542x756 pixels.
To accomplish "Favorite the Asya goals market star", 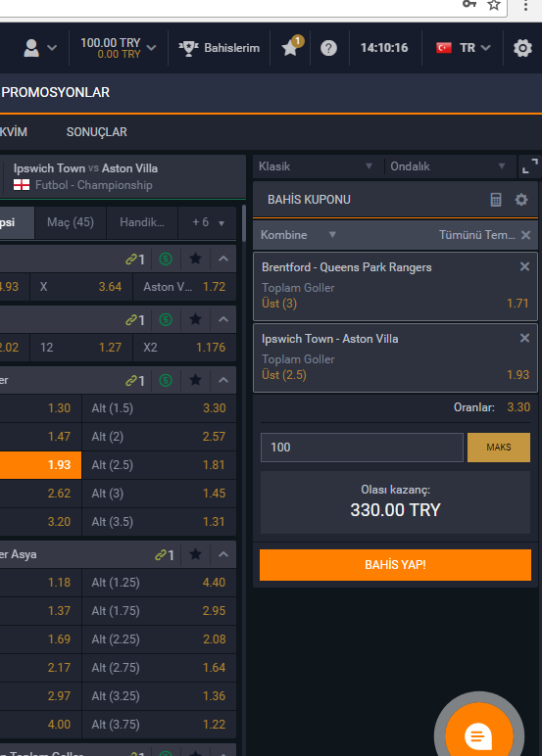I will (x=195, y=555).
